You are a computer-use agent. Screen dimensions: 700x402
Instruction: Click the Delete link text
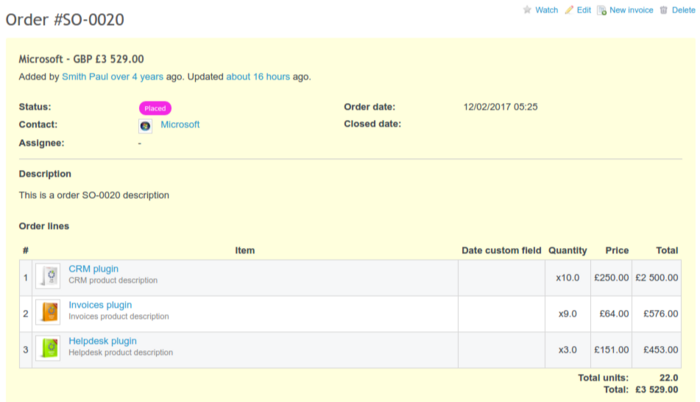tap(685, 10)
